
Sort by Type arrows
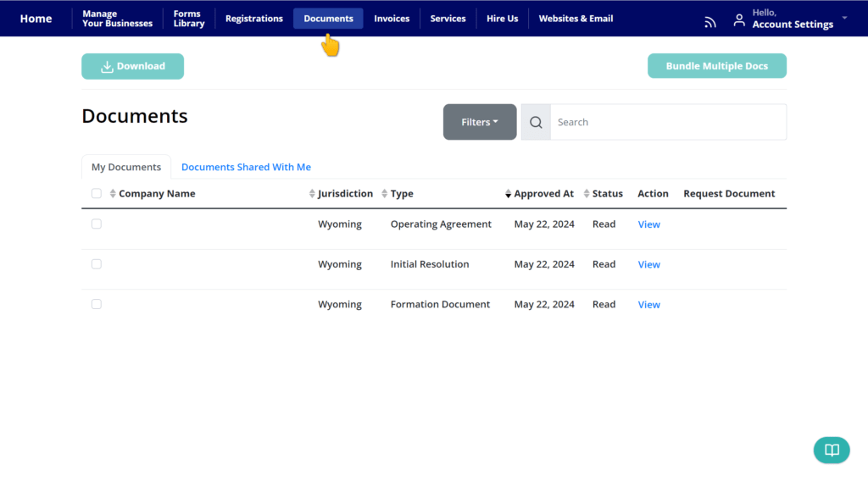(x=384, y=194)
